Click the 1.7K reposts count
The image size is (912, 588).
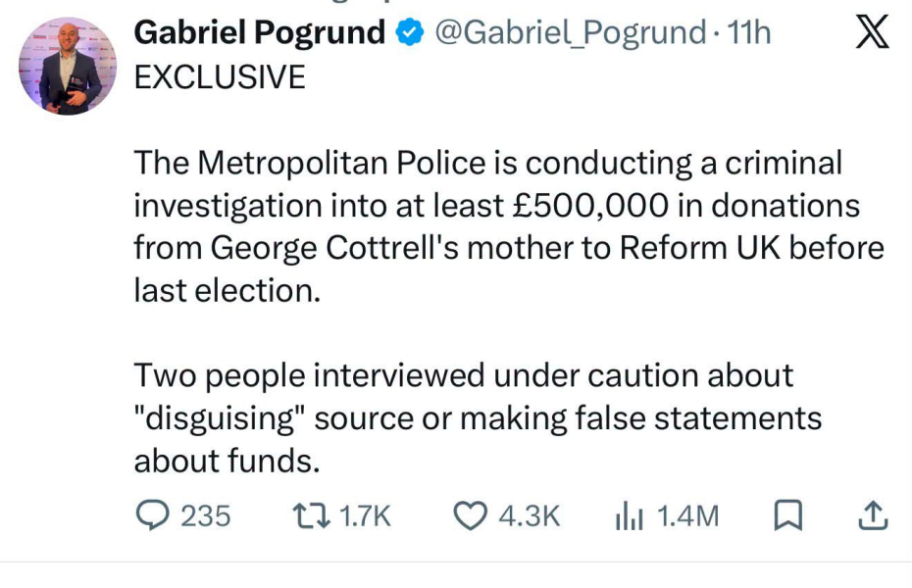click(x=365, y=515)
